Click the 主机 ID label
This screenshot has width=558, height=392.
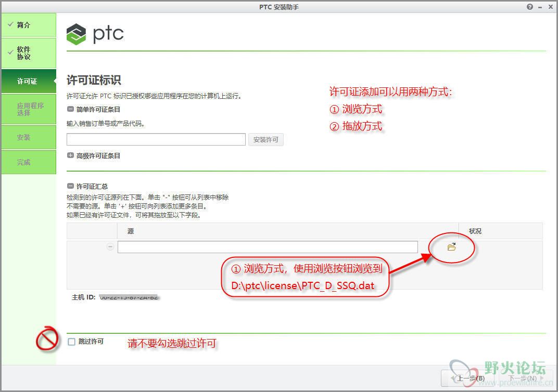84,297
